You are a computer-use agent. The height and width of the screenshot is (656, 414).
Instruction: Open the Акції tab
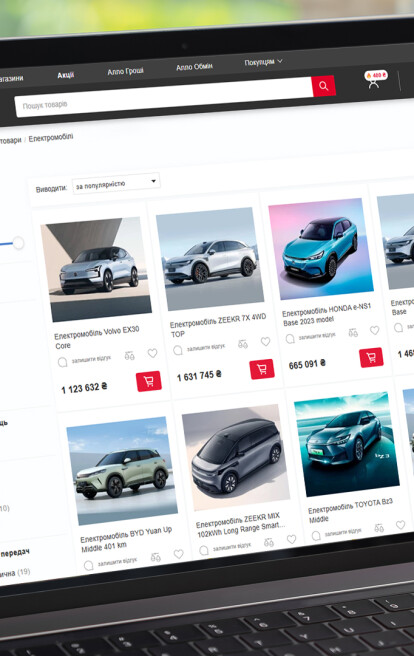[x=66, y=75]
